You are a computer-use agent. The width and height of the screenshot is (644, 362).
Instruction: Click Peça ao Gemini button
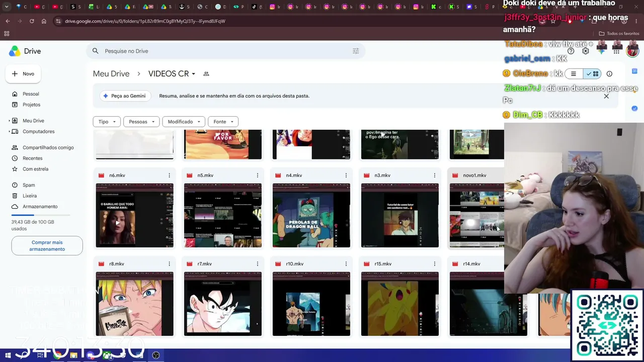pos(124,96)
